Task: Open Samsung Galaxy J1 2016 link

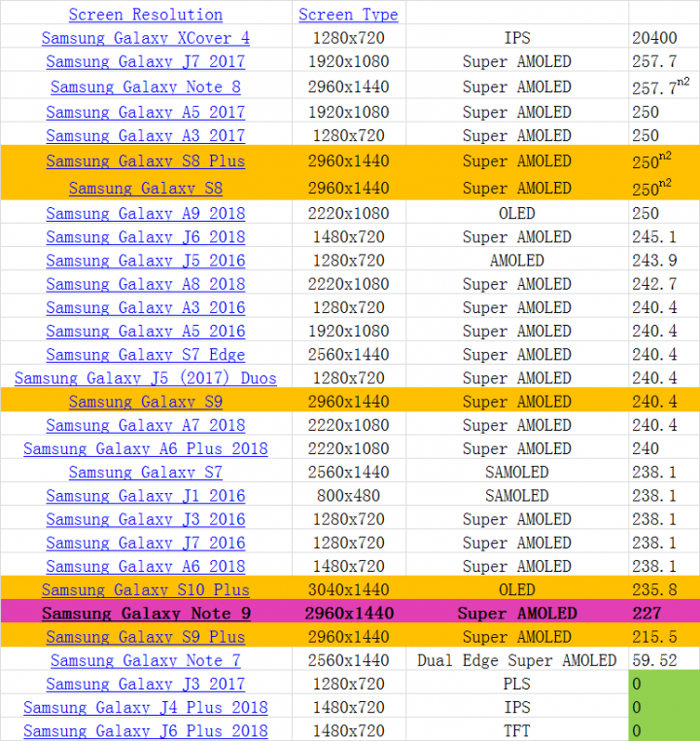Action: (x=146, y=496)
